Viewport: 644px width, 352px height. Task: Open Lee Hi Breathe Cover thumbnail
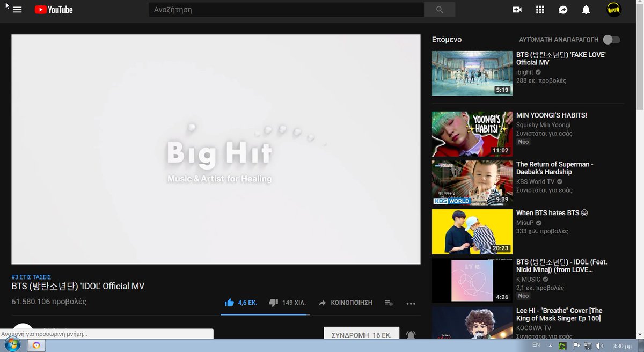[x=472, y=322]
